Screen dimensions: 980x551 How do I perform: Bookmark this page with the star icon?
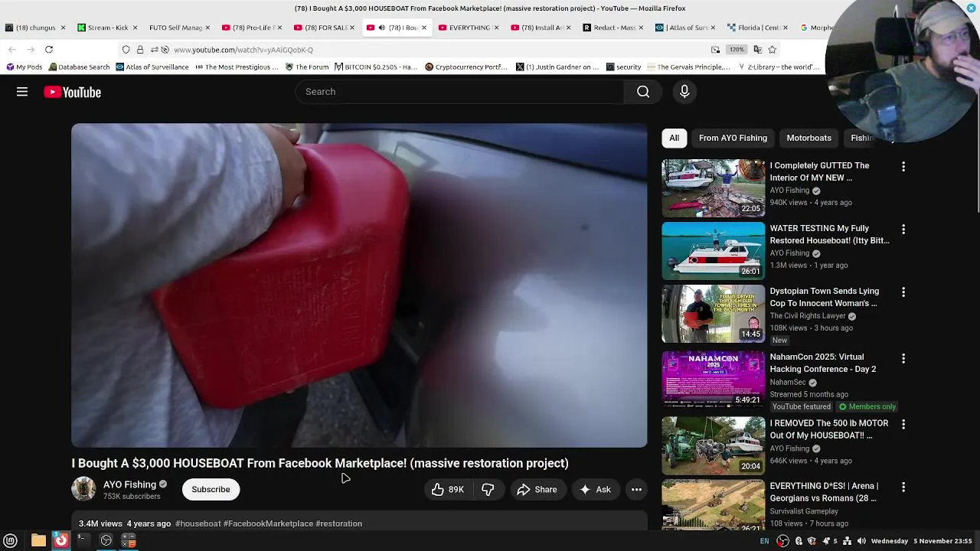click(772, 50)
